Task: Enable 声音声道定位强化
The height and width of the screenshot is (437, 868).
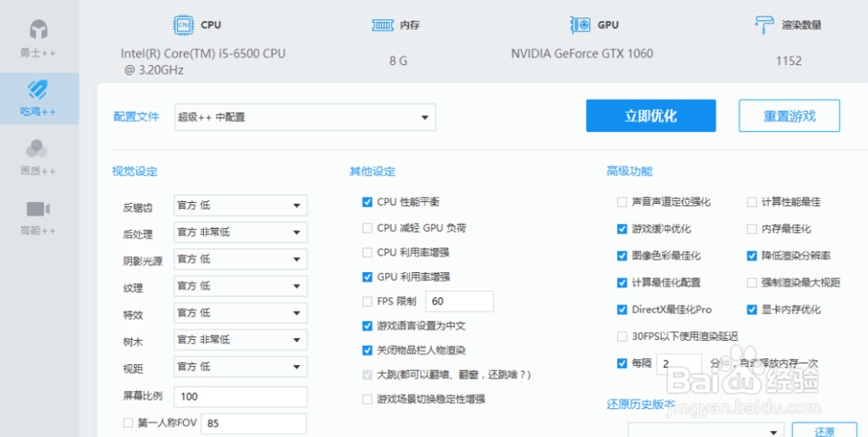Action: point(621,202)
